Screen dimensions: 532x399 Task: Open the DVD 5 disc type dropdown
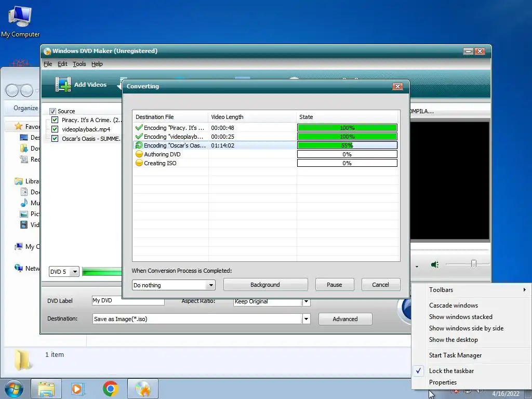pyautogui.click(x=75, y=272)
